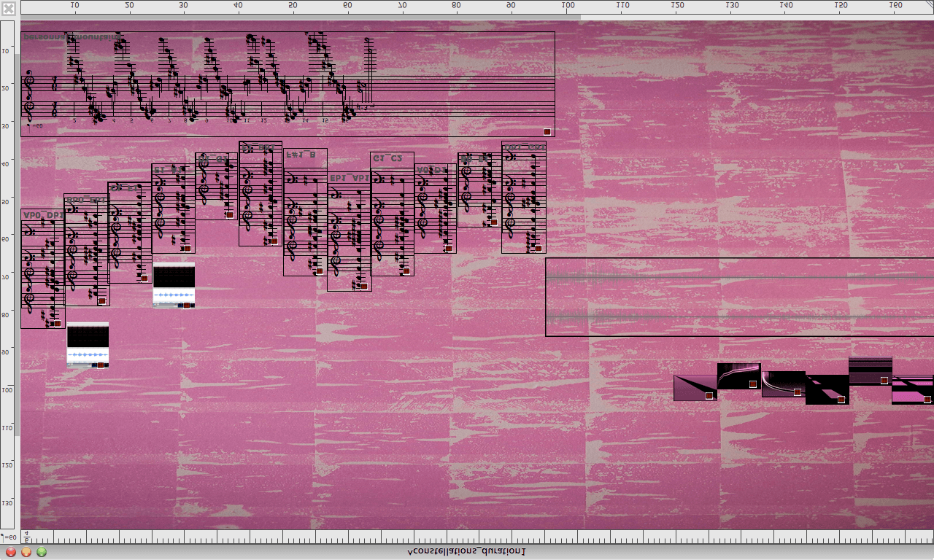This screenshot has height=560, width=934.
Task: Click the red square on the G1_C2 box
Action: click(406, 271)
